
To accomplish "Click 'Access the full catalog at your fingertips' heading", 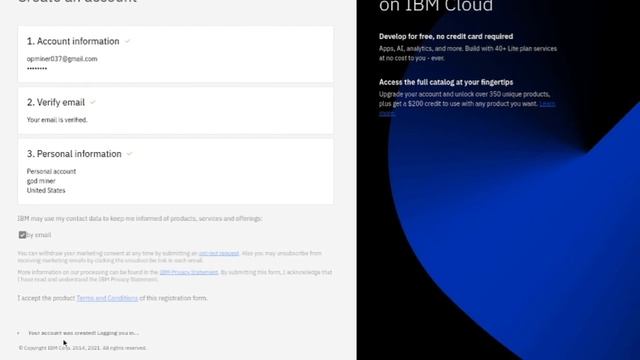I will point(446,82).
